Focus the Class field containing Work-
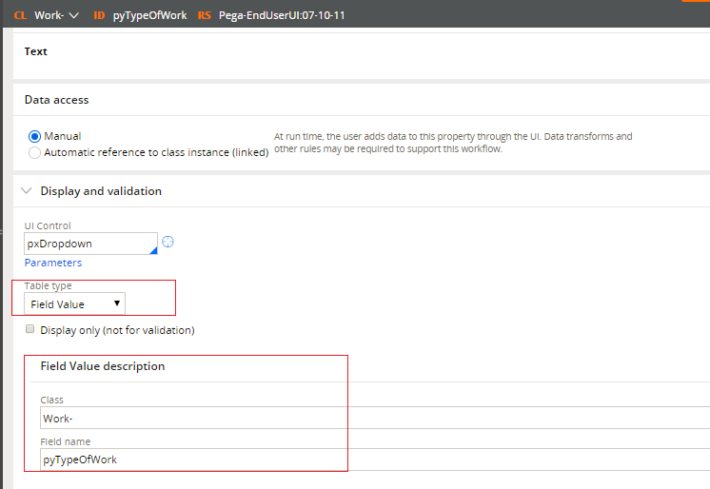This screenshot has width=710, height=489. 370,419
